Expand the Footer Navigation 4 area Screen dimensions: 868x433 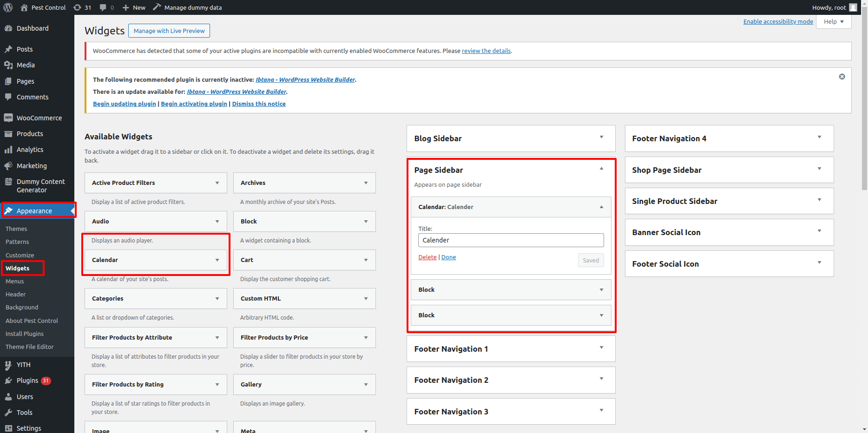pyautogui.click(x=819, y=137)
